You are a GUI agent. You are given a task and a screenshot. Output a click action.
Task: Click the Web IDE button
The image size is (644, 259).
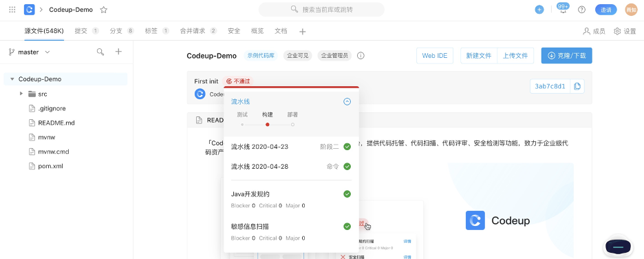pyautogui.click(x=435, y=56)
